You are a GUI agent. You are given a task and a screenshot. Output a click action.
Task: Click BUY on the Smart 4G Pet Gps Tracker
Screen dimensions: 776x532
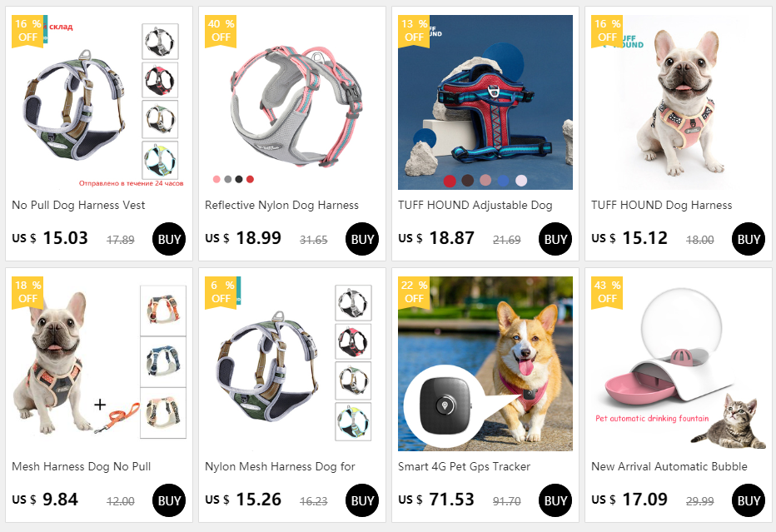click(x=555, y=500)
